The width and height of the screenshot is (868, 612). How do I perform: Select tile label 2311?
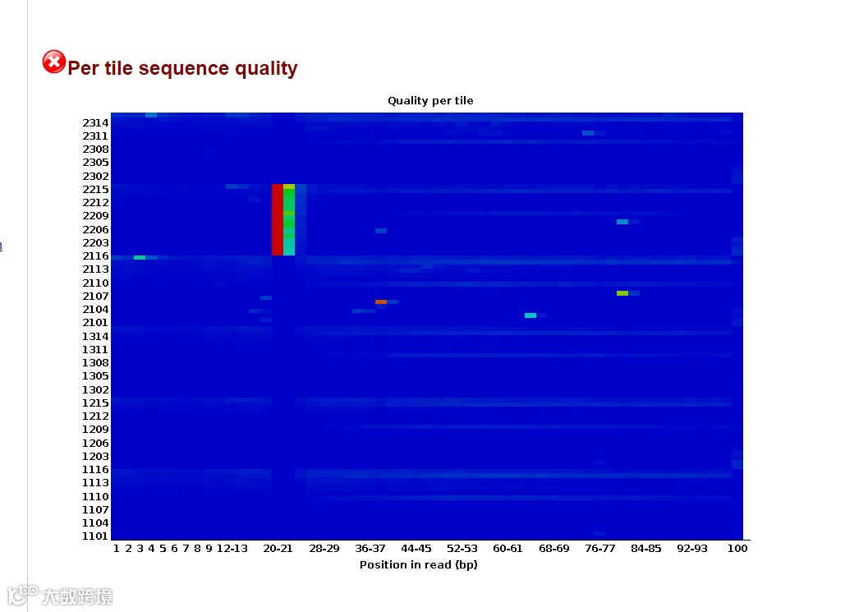(95, 136)
